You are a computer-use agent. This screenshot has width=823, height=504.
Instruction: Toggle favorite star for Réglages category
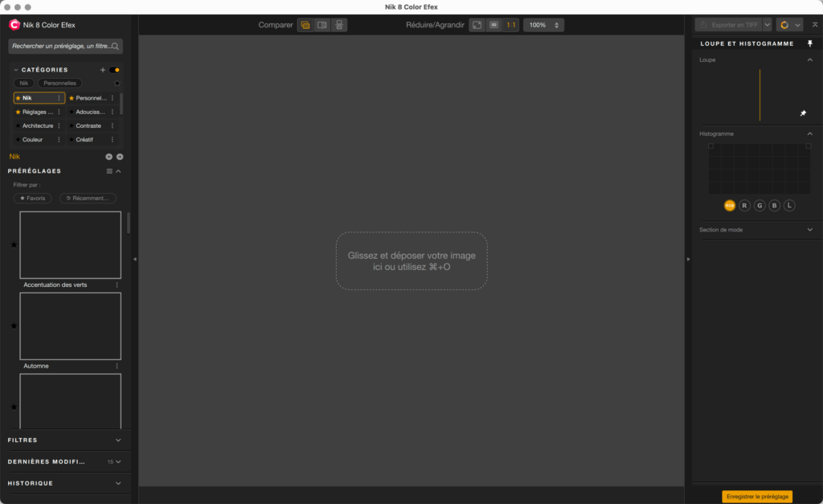(18, 112)
